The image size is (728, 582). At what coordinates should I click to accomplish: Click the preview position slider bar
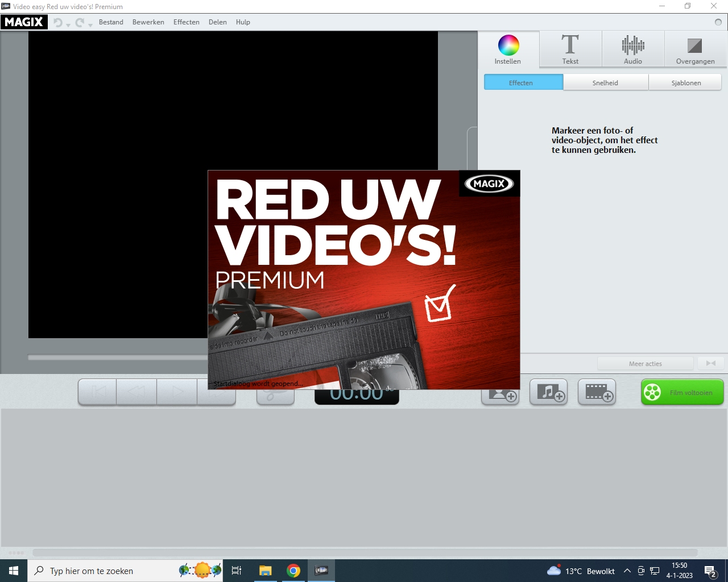(118, 357)
